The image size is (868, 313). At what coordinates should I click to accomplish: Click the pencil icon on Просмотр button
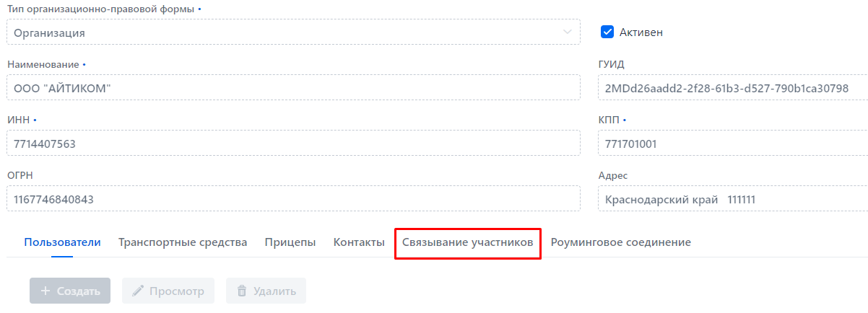click(x=138, y=291)
